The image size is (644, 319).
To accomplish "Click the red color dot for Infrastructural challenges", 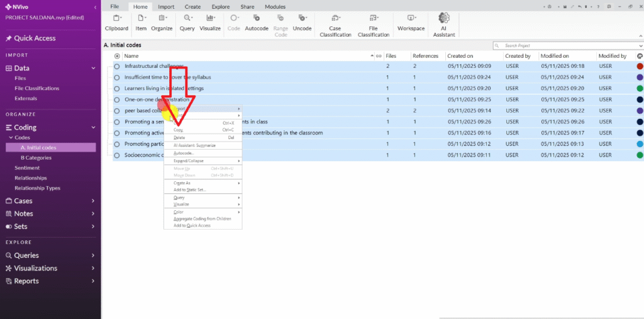I will tap(640, 66).
